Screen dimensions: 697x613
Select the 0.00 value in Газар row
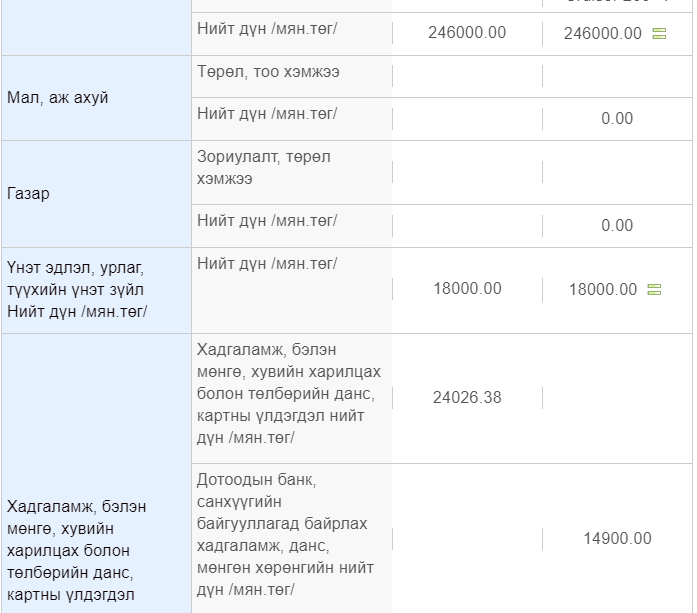pos(617,225)
